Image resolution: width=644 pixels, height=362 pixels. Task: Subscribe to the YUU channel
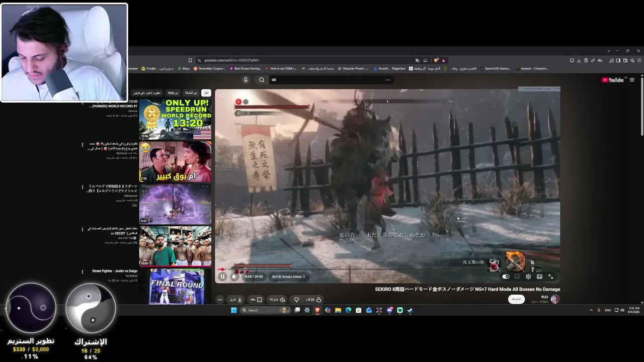click(516, 299)
